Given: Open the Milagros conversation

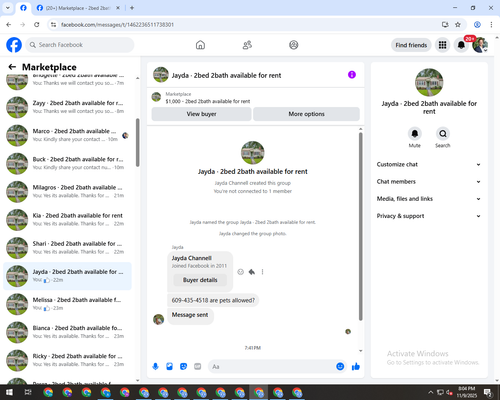Looking at the screenshot, I should coord(67,191).
